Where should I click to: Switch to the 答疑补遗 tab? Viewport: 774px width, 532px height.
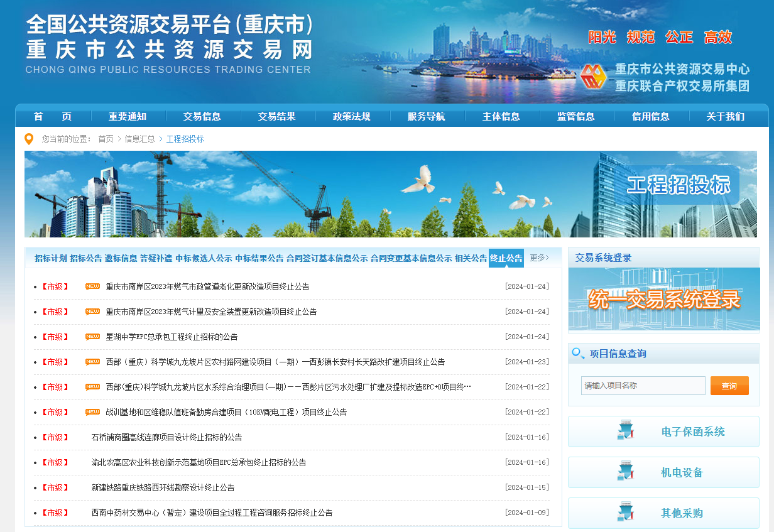(x=156, y=258)
